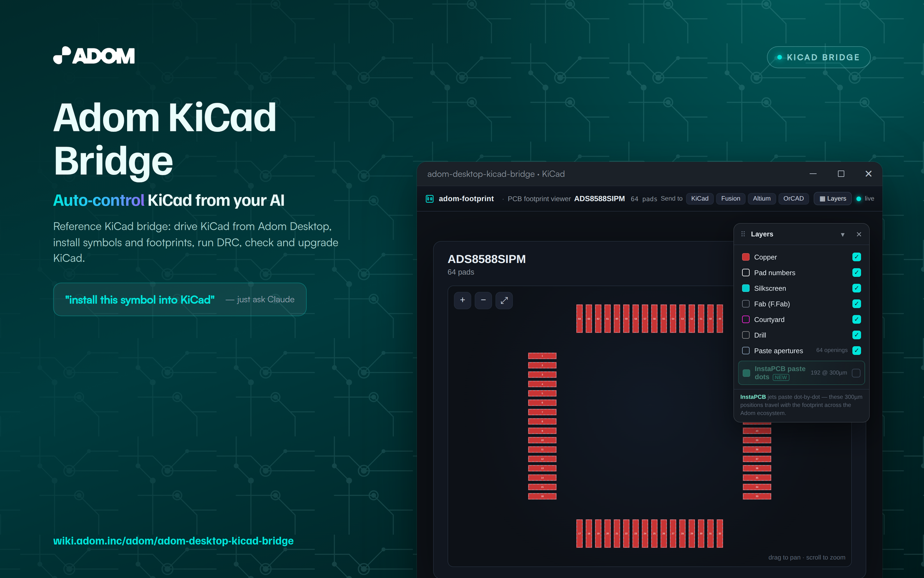
Task: Toggle the Copper layer checkbox
Action: coord(857,257)
